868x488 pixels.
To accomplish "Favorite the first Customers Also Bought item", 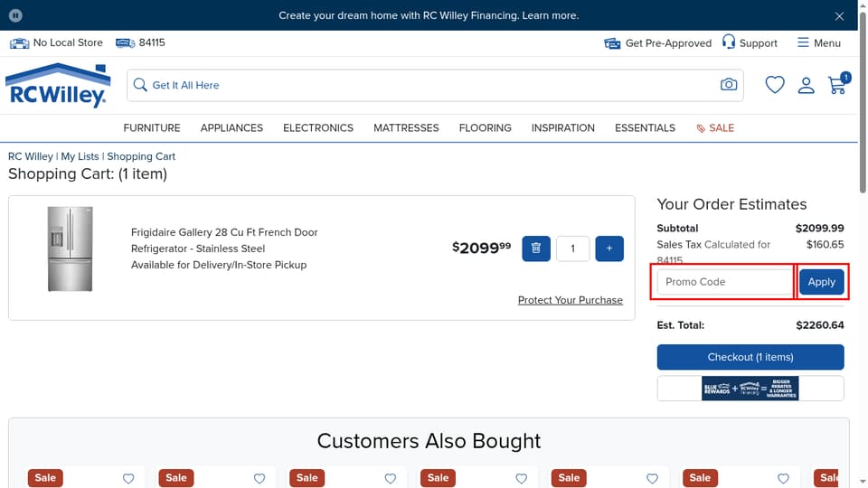I will tap(128, 479).
